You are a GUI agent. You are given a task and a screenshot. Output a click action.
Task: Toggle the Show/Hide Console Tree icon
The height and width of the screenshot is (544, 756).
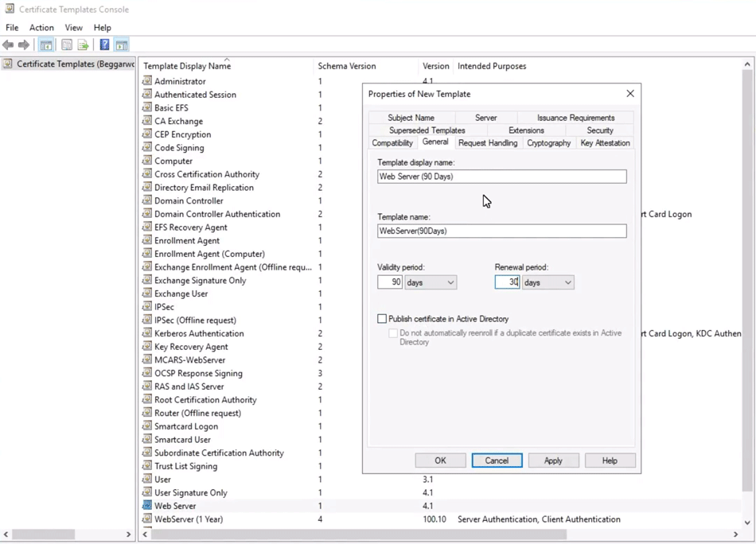pos(46,45)
